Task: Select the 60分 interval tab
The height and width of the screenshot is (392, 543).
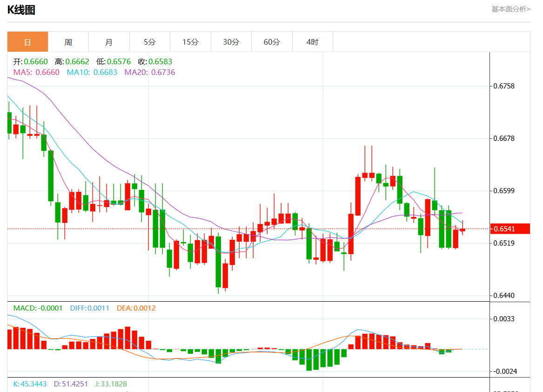Action: [272, 42]
